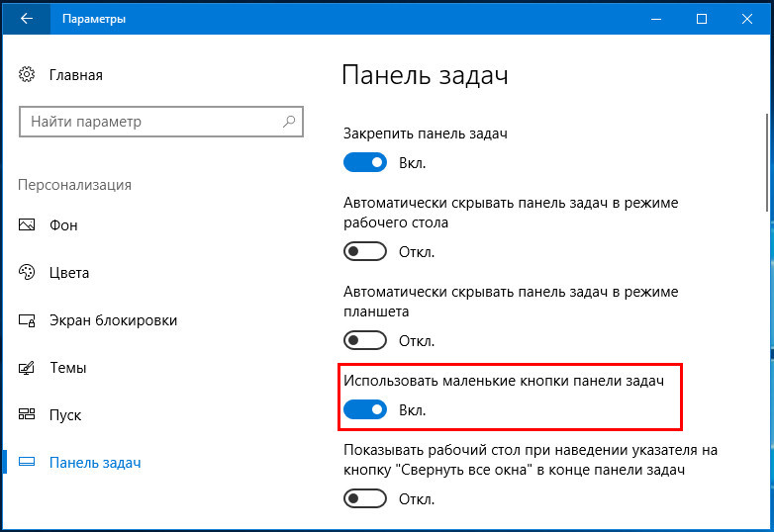The width and height of the screenshot is (774, 532).
Task: Turn off small taskbar buttons toggle
Action: coord(365,409)
